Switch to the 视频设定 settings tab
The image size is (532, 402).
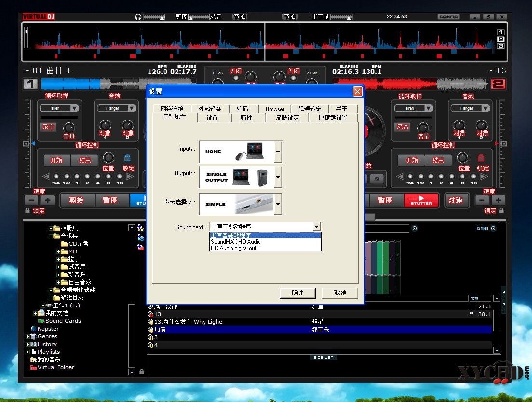tap(310, 109)
